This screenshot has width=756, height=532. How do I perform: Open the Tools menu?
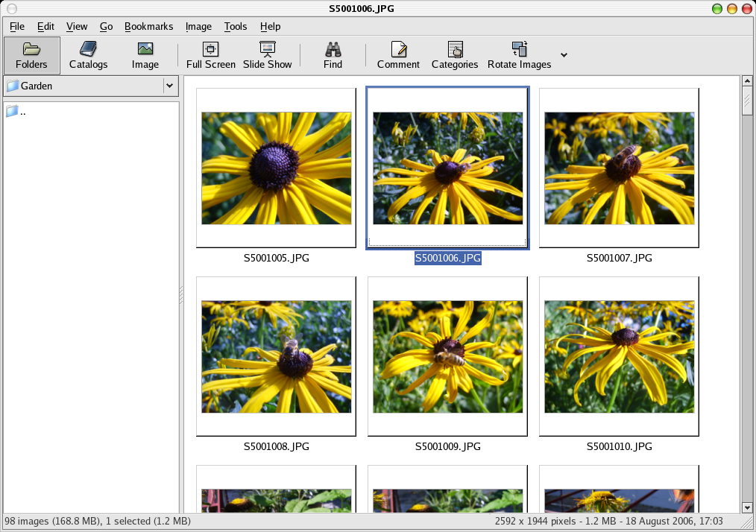coord(235,26)
